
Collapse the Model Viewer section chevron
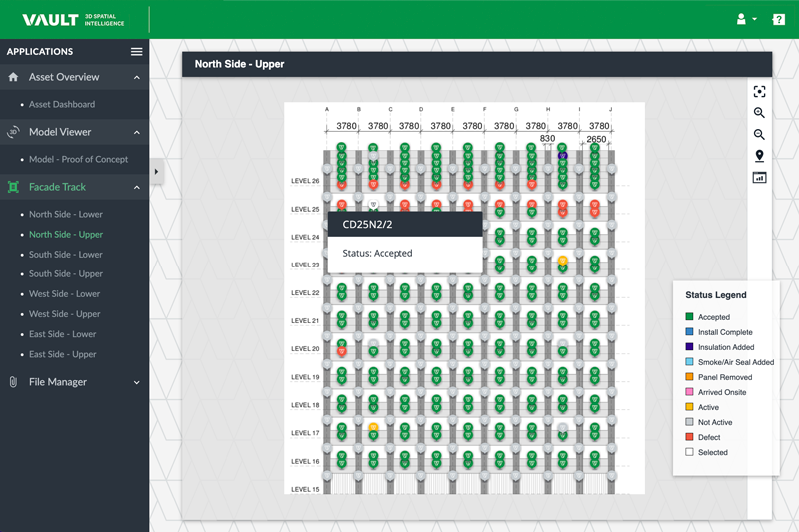click(x=137, y=133)
